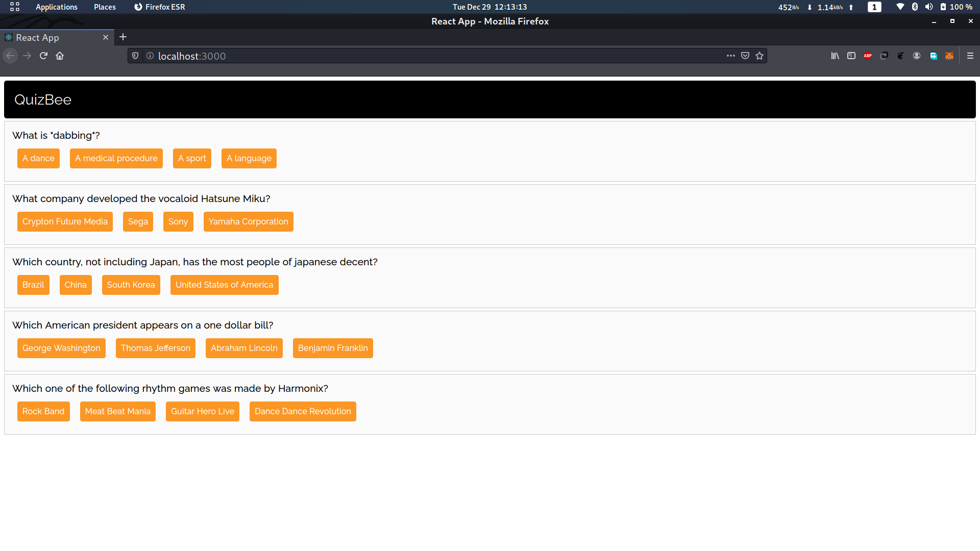
Task: Open the Firefox hamburger menu
Action: (x=970, y=56)
